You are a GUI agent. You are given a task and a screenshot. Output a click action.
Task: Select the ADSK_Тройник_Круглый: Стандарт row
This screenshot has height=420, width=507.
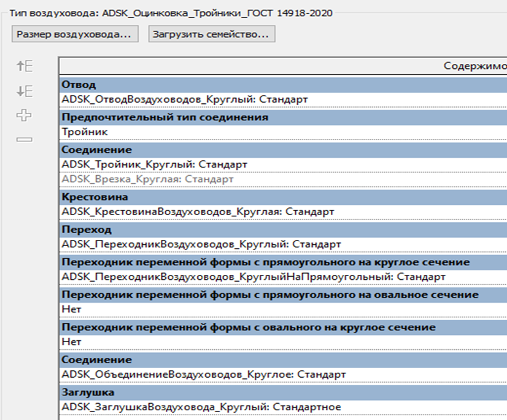coord(283,164)
